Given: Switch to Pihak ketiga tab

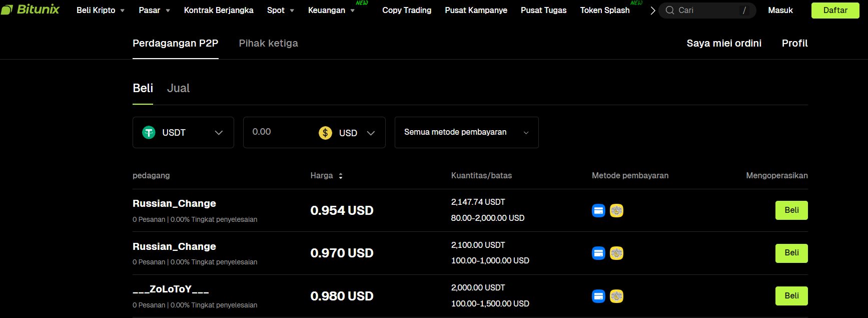Looking at the screenshot, I should [269, 44].
